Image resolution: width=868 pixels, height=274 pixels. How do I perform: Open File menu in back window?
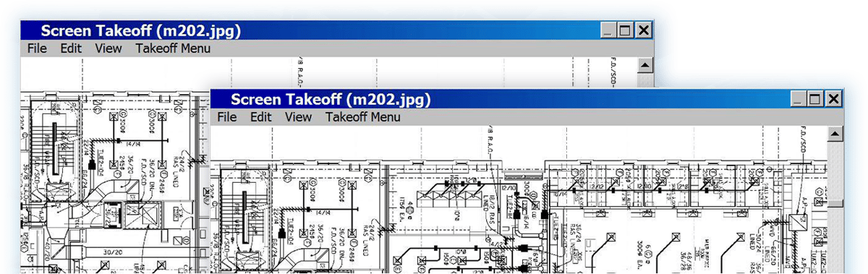point(37,48)
